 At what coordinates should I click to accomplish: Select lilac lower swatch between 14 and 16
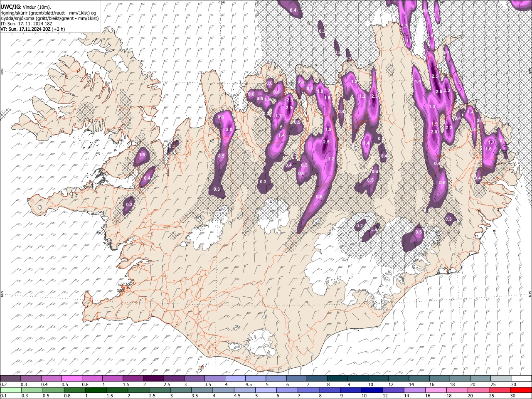[415, 390]
